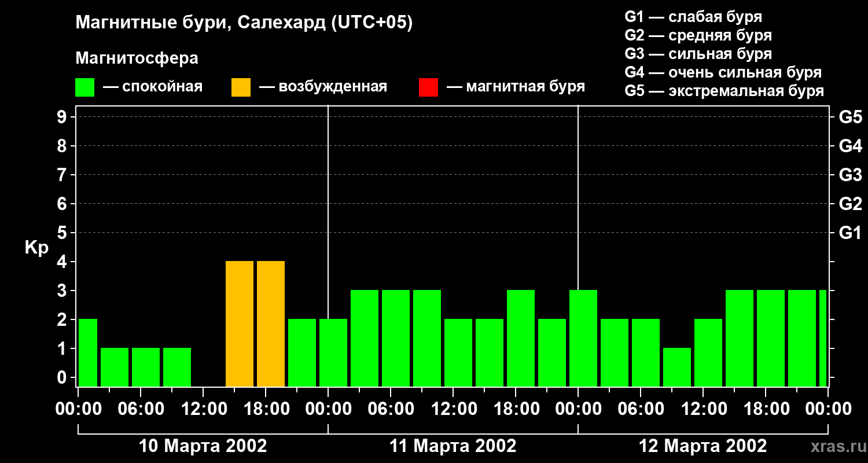The height and width of the screenshot is (463, 868).
Task: Select legend line 'G3 — сильная буря'
Action: 698,54
